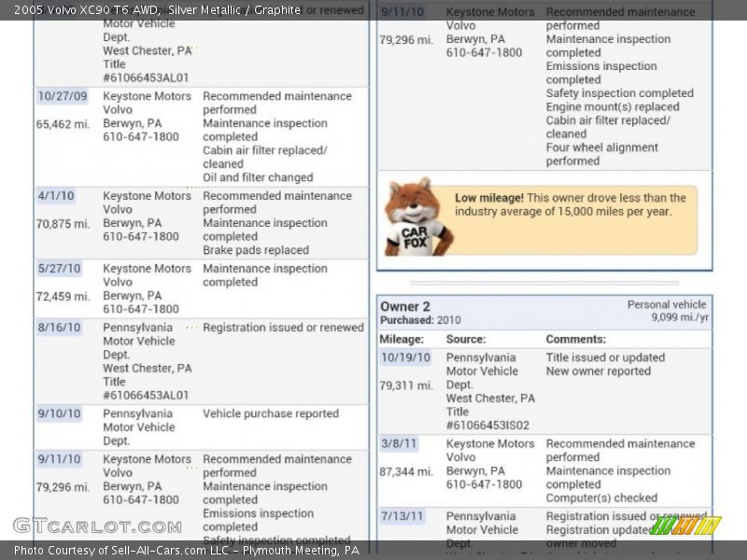Image resolution: width=747 pixels, height=560 pixels.
Task: Select '9/11/10' date in the right column
Action: [x=402, y=12]
